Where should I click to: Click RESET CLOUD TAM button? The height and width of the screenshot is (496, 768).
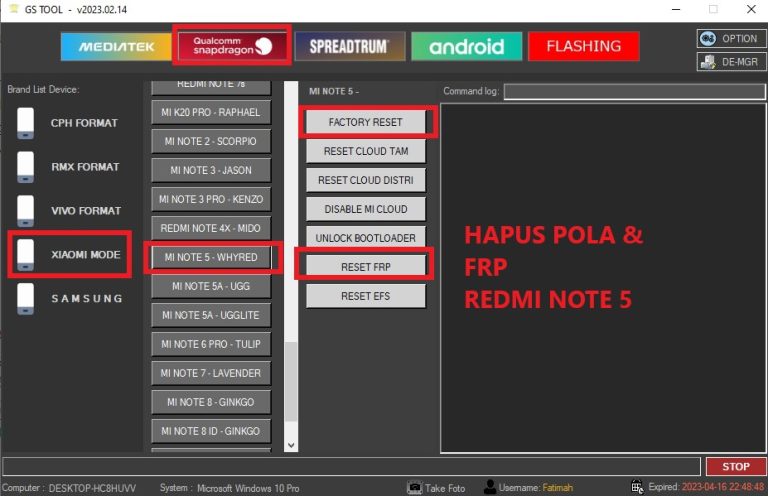point(365,151)
